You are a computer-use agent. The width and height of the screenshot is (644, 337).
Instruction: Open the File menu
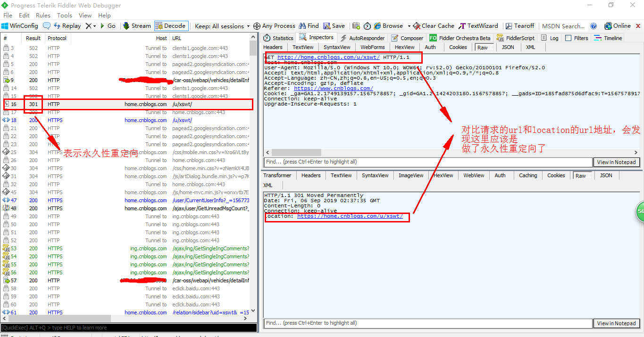click(8, 15)
